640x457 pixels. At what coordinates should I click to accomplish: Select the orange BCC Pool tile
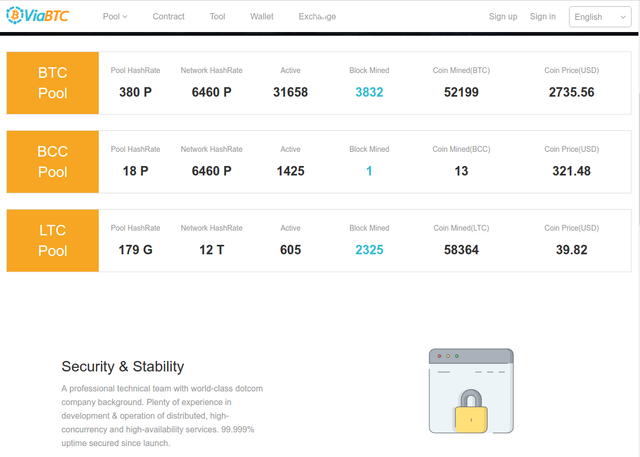click(x=53, y=162)
